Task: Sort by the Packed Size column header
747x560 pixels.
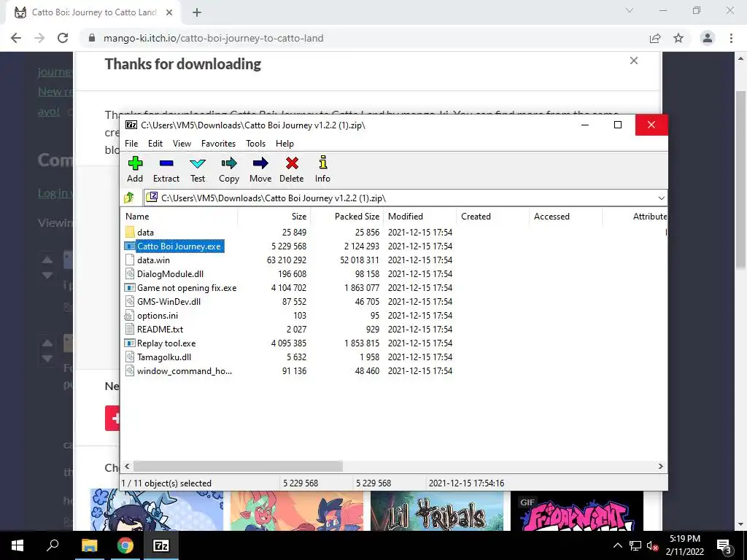Action: 347,216
